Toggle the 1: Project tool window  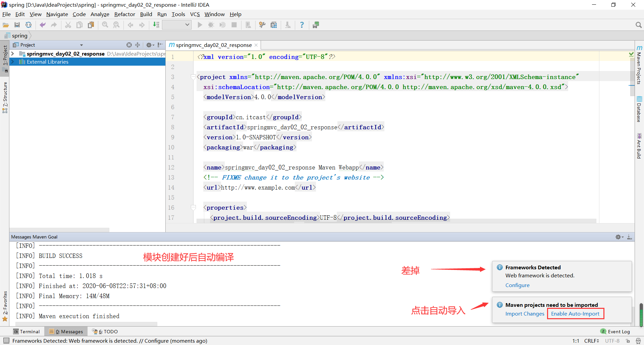(5, 58)
